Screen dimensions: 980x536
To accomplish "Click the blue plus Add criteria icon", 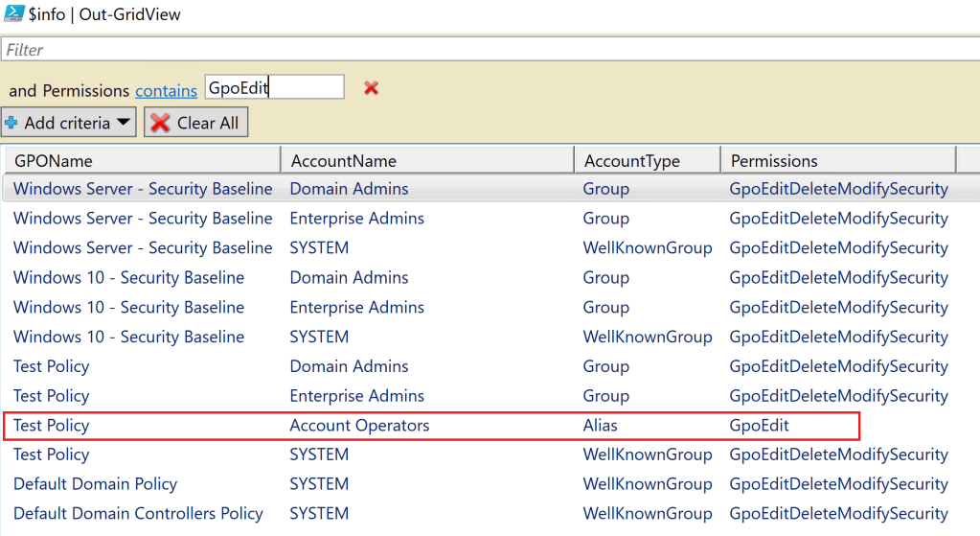I will click(11, 123).
